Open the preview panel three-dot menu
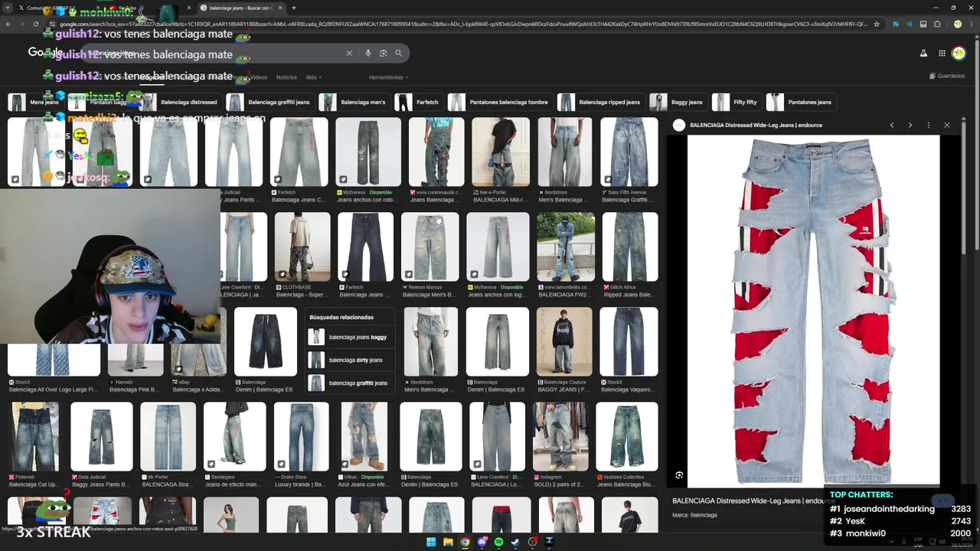 [x=929, y=125]
